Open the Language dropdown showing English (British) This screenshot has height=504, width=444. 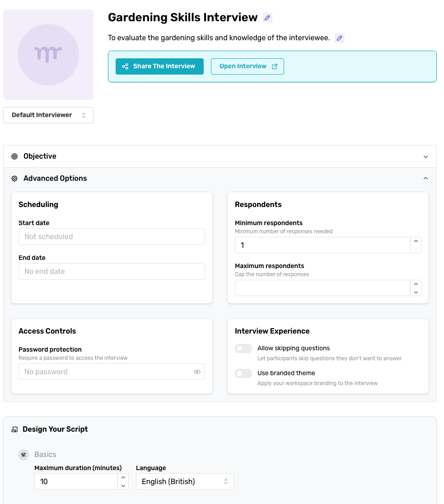(x=185, y=481)
